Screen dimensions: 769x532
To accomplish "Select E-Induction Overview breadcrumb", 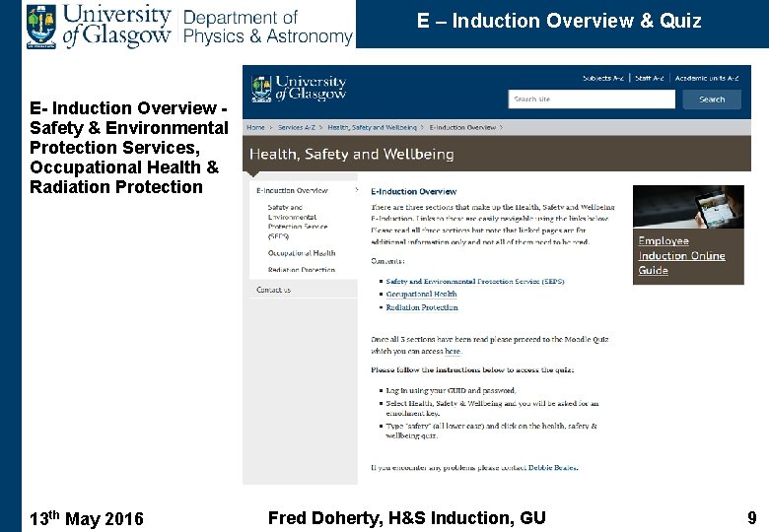I will point(462,127).
